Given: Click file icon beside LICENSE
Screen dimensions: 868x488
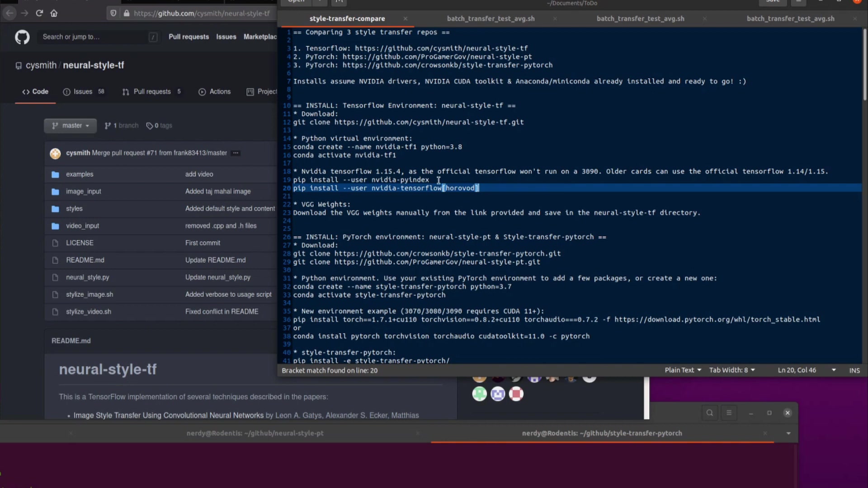Looking at the screenshot, I should pos(55,243).
